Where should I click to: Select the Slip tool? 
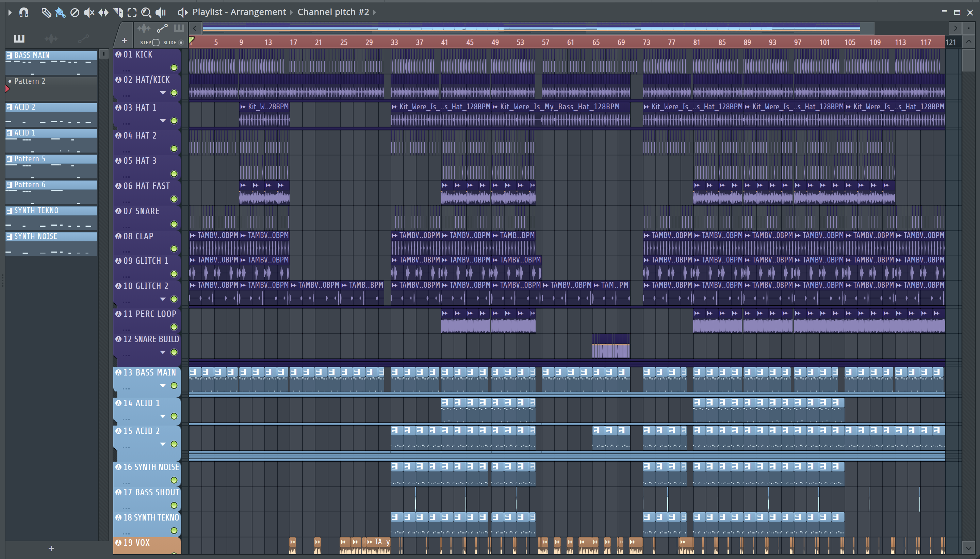[103, 13]
